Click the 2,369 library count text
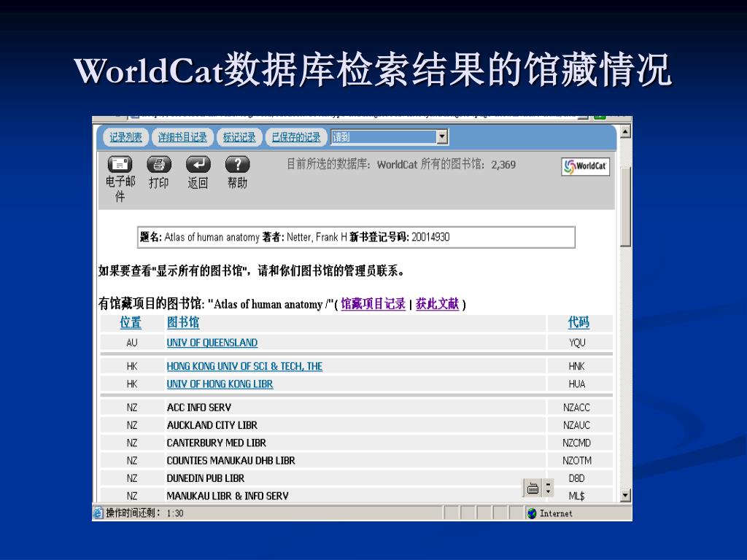The height and width of the screenshot is (560, 747). pos(503,165)
